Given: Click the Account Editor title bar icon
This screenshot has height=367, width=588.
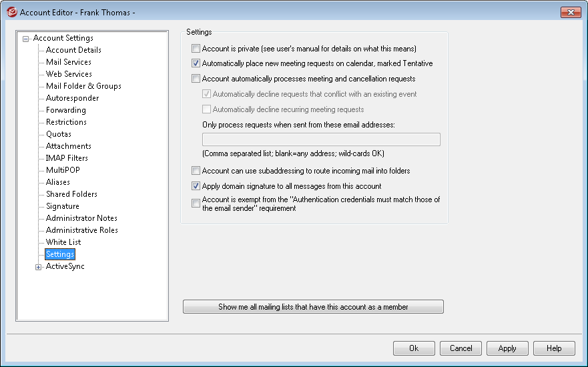Looking at the screenshot, I should click(x=11, y=12).
